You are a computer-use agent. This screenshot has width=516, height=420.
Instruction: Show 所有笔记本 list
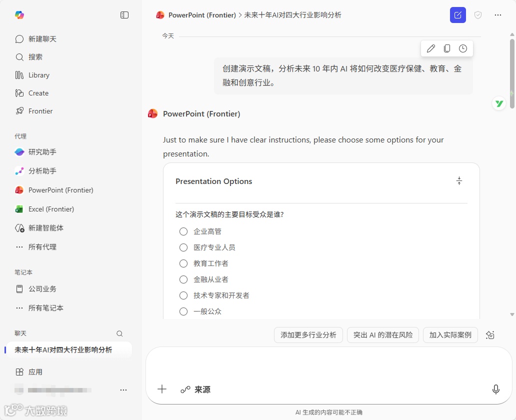pos(39,308)
